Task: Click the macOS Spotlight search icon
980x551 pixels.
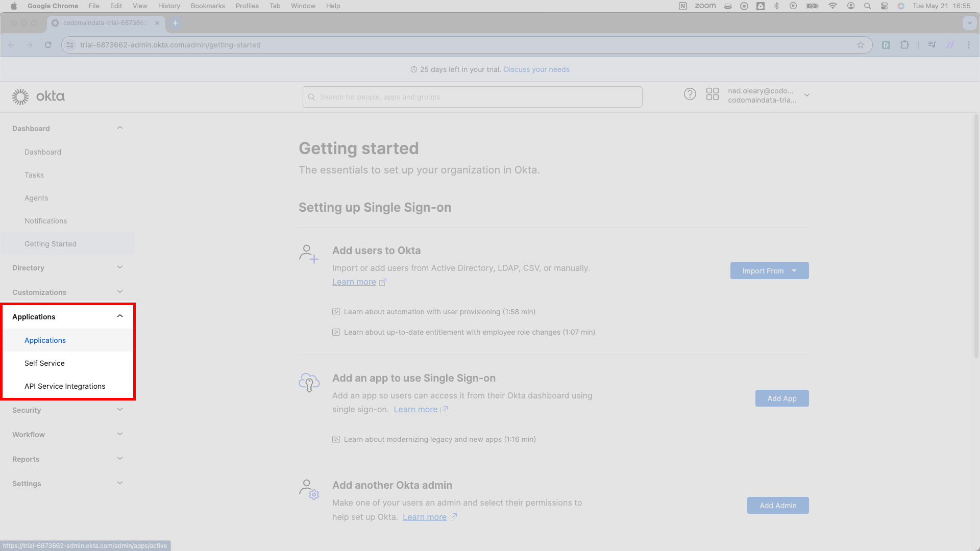Action: click(x=867, y=6)
